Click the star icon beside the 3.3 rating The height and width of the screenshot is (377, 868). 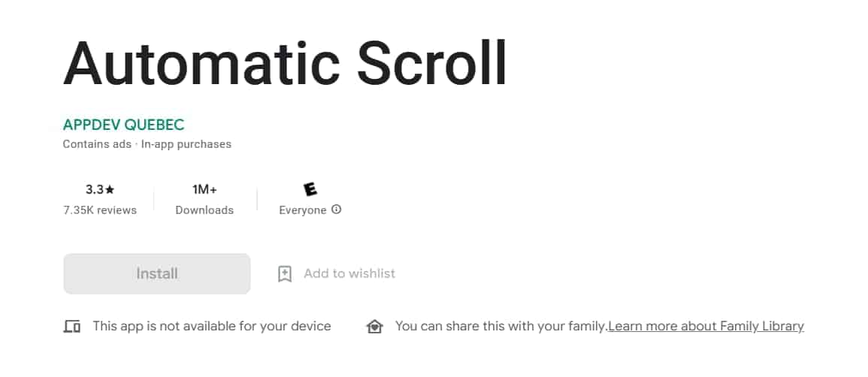click(110, 190)
